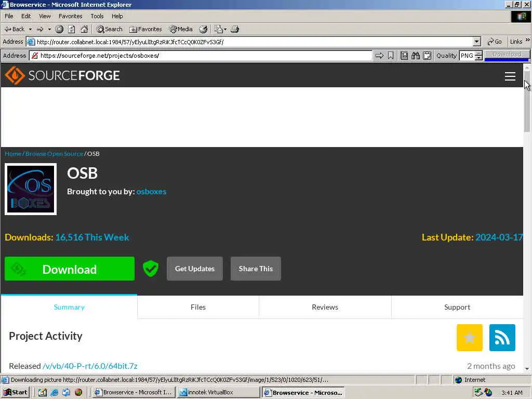Screen dimensions: 532x399
Task: Switch to the Files tab
Action: coord(198,307)
